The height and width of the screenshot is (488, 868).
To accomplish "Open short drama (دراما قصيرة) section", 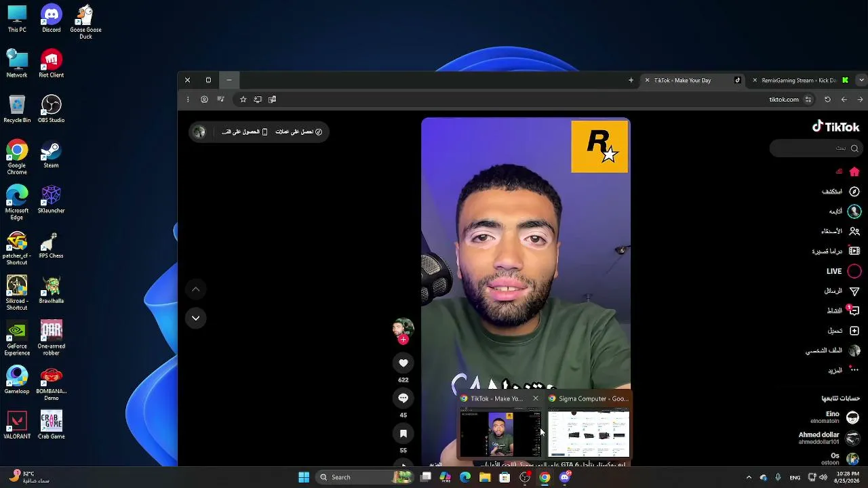I will tap(836, 251).
